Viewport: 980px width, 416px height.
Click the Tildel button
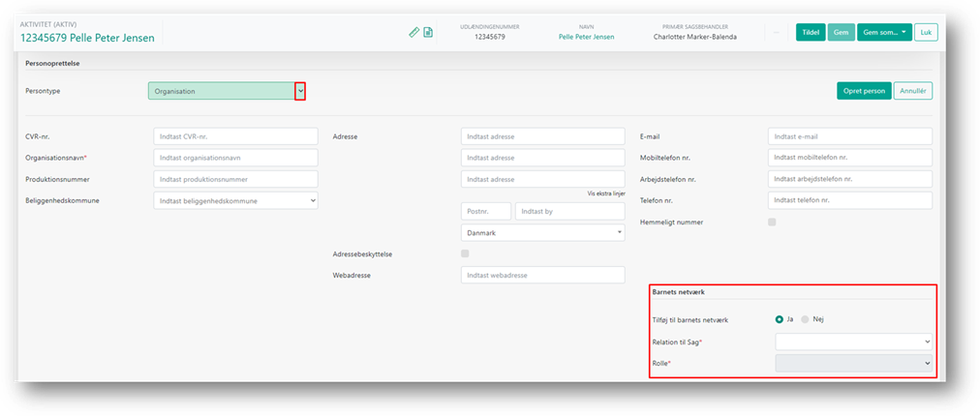point(811,32)
